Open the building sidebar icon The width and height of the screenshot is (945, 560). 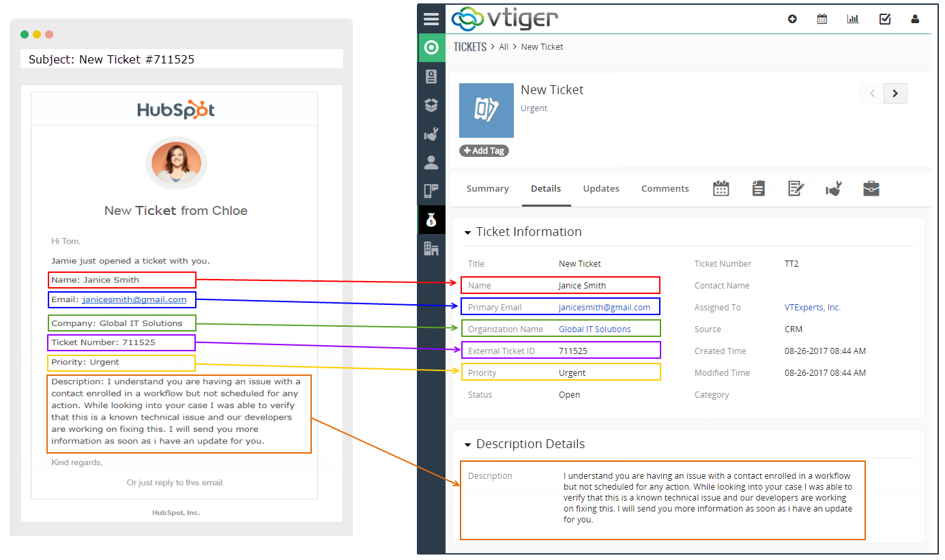tap(431, 248)
